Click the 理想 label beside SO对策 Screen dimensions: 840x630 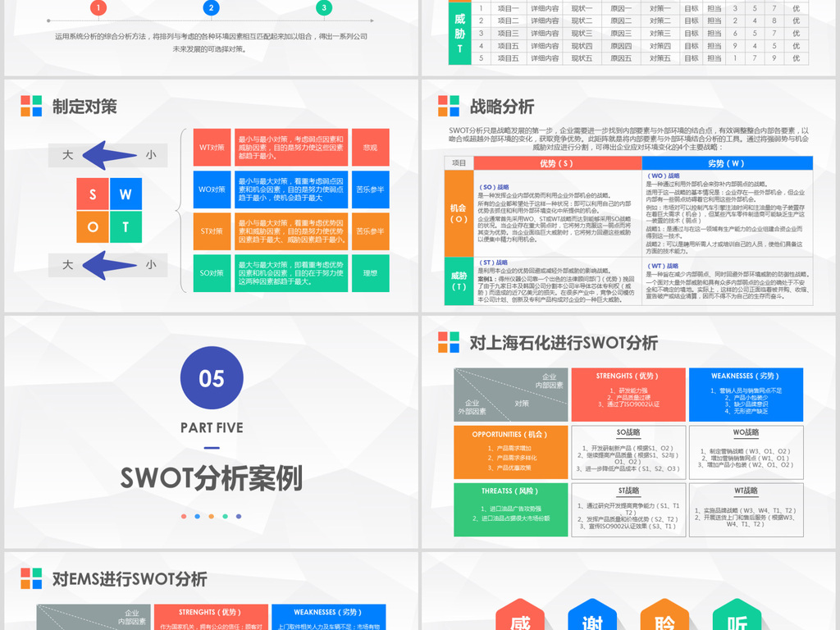click(371, 272)
